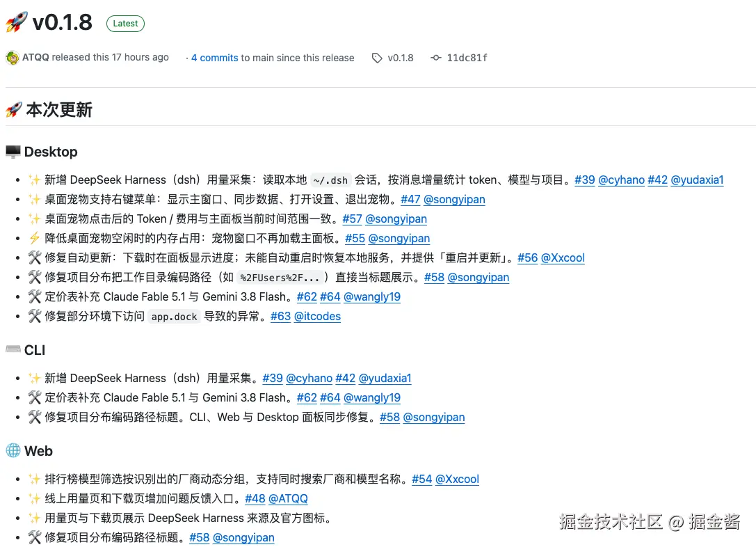Click the Latest release badge
The image size is (756, 547).
[125, 24]
